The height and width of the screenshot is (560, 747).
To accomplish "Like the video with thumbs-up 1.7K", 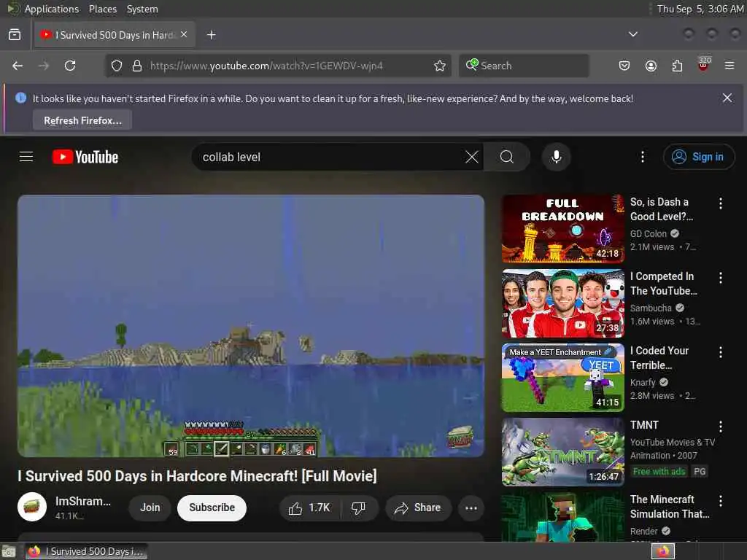I will click(309, 507).
